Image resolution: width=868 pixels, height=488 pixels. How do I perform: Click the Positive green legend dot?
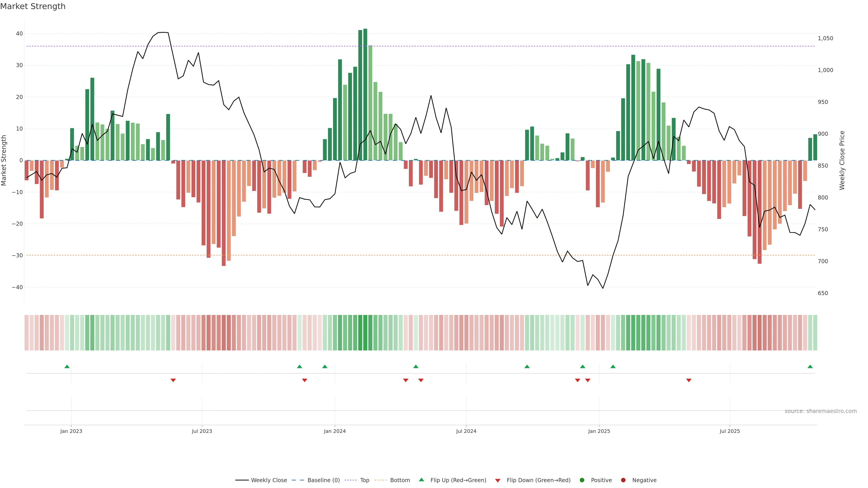pos(582,480)
